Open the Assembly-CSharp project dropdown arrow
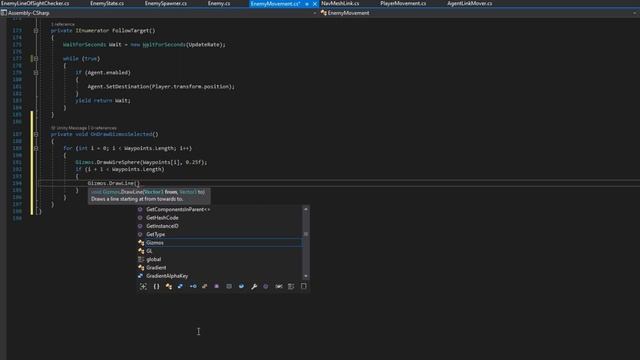This screenshot has width=640, height=360. (314, 13)
